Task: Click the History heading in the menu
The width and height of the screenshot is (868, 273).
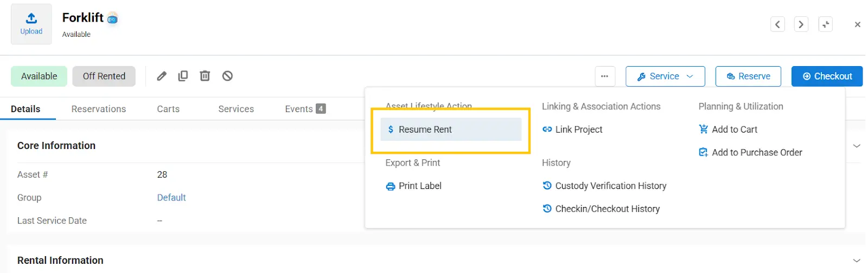Action: point(556,163)
